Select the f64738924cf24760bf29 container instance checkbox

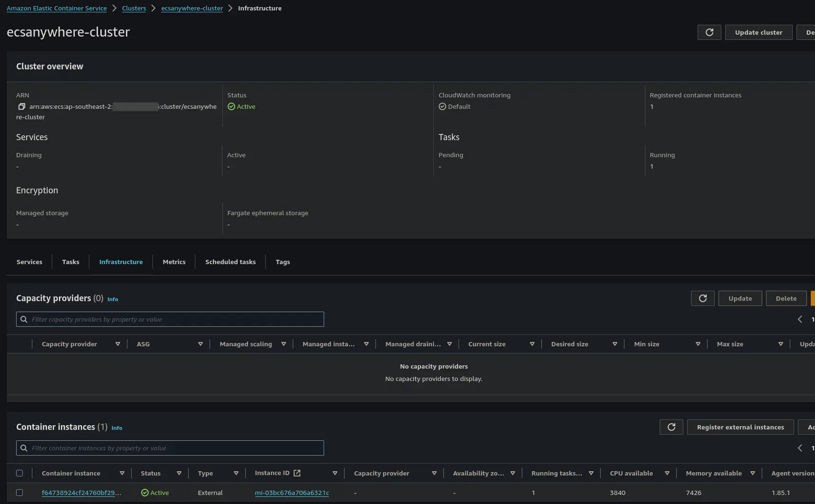click(x=19, y=493)
